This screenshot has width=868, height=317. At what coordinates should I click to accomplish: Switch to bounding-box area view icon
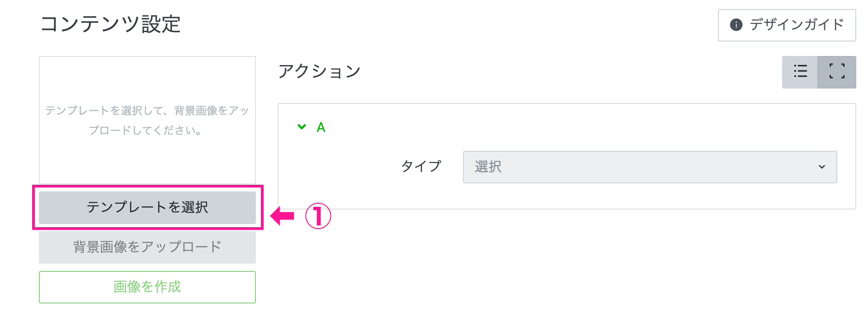click(x=837, y=72)
